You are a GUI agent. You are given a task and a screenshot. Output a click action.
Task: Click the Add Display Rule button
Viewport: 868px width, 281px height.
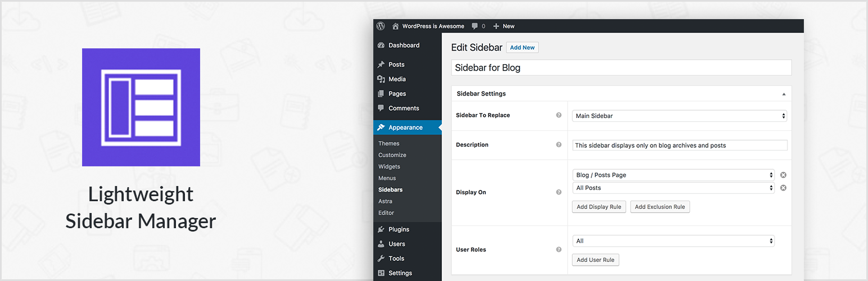pos(599,207)
